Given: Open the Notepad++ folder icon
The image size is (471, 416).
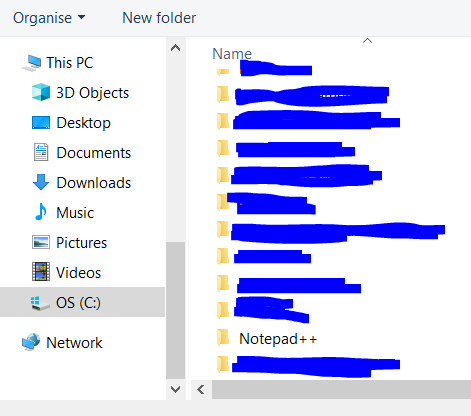Looking at the screenshot, I should (223, 337).
